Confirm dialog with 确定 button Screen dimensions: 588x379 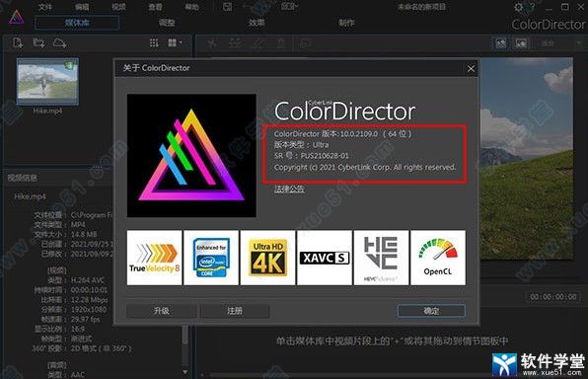(x=431, y=311)
